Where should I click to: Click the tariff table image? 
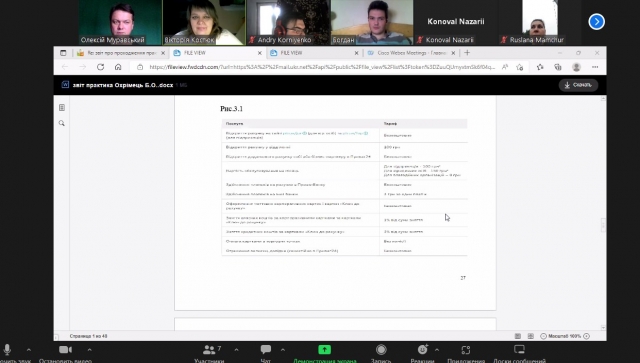[x=344, y=187]
